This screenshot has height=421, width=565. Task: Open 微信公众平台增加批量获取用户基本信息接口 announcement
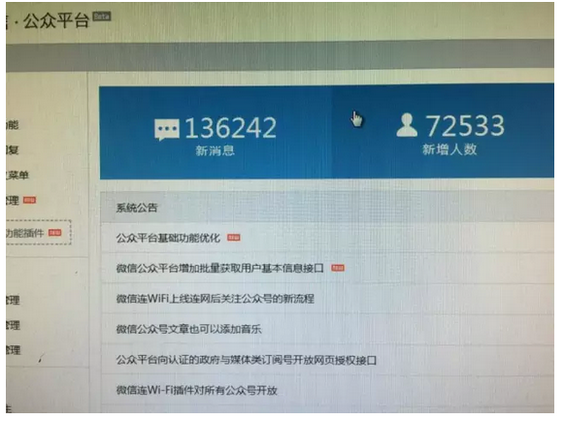pyautogui.click(x=220, y=268)
